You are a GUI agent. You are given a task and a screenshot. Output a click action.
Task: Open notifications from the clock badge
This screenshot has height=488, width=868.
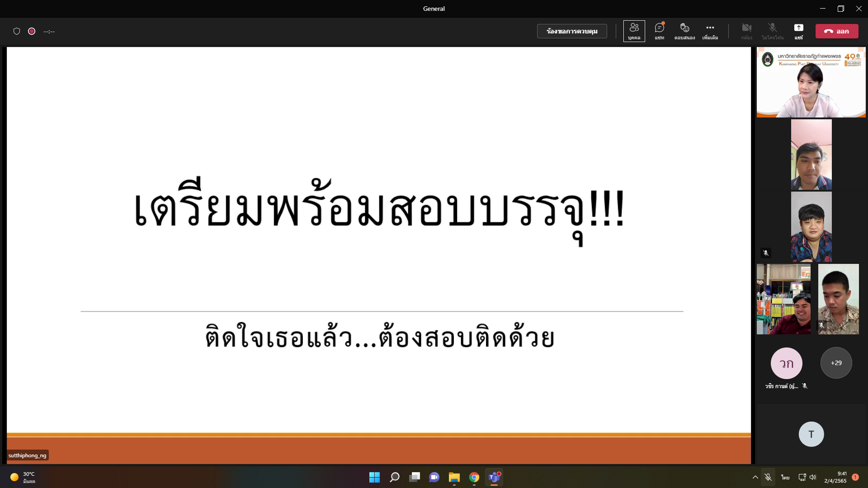[x=856, y=477]
